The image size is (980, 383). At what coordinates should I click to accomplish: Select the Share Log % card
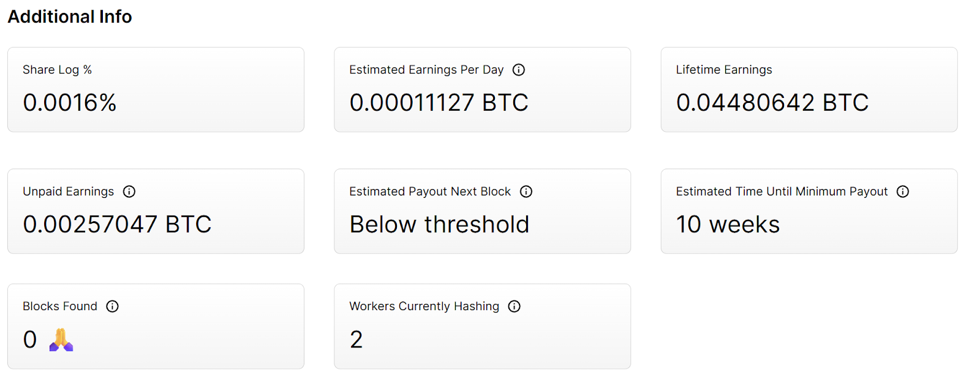155,89
